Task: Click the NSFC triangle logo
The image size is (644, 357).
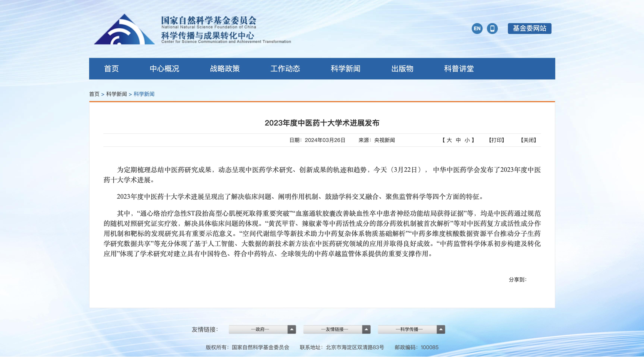Action: tap(124, 29)
